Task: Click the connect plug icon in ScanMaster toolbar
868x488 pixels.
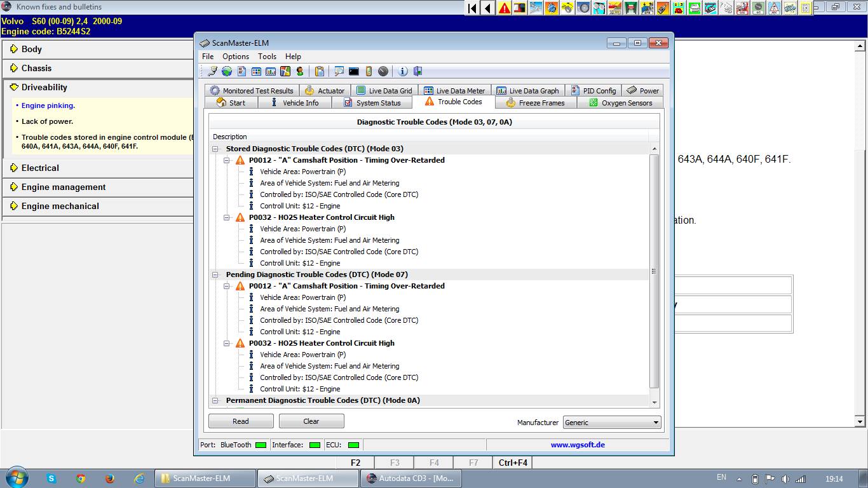Action: pyautogui.click(x=212, y=71)
